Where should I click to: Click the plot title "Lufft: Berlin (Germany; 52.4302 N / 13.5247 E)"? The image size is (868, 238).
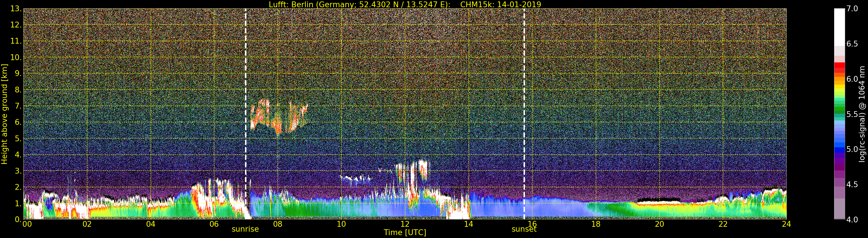pyautogui.click(x=360, y=4)
